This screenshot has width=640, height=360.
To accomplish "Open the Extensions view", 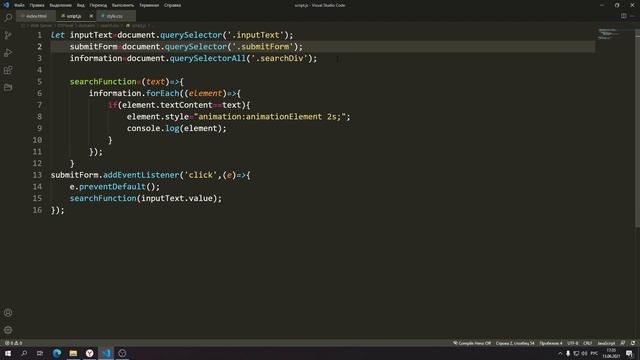I will point(8,70).
